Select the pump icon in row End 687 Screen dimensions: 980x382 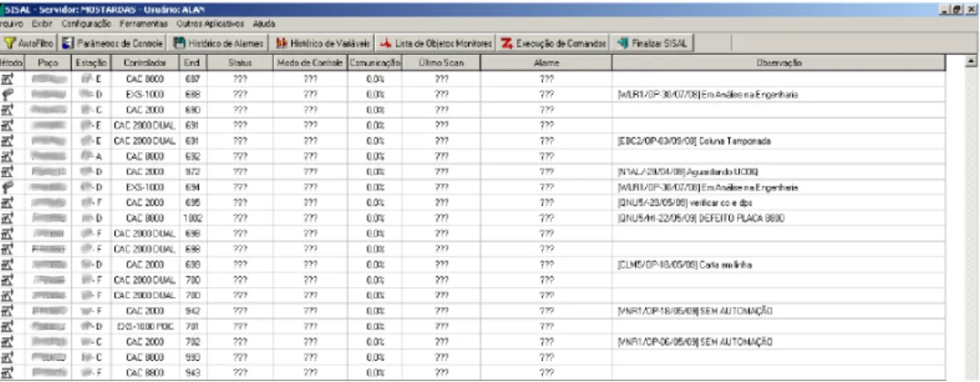click(x=8, y=79)
